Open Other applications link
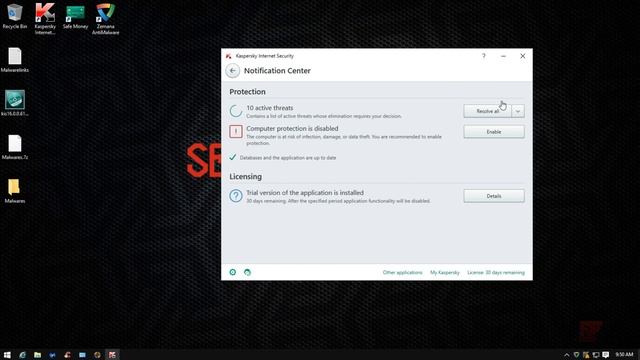 pyautogui.click(x=402, y=272)
